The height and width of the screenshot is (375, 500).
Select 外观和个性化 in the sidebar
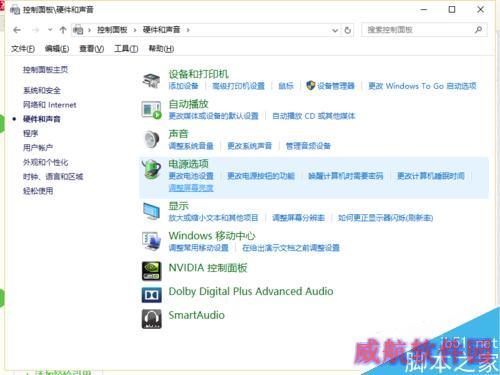click(45, 162)
